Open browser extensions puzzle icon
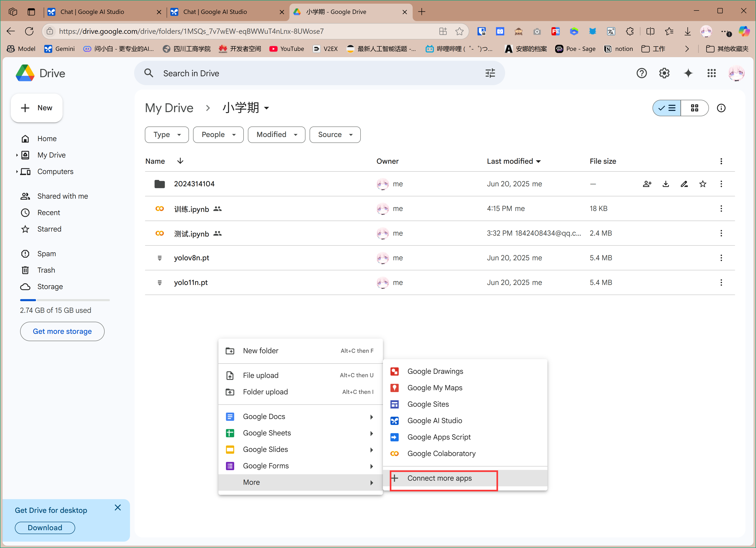Screen dimensions: 756x548 tap(629, 31)
